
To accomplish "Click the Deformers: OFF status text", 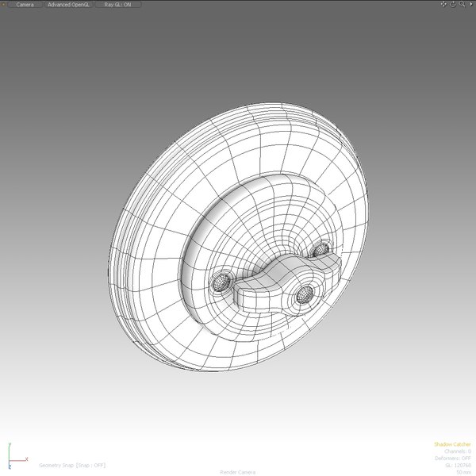I will pos(453,459).
